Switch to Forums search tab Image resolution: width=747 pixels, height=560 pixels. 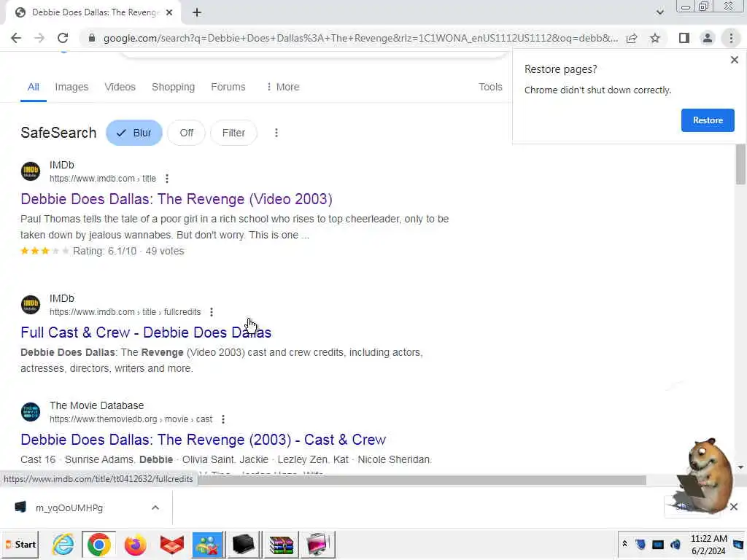[x=228, y=87]
